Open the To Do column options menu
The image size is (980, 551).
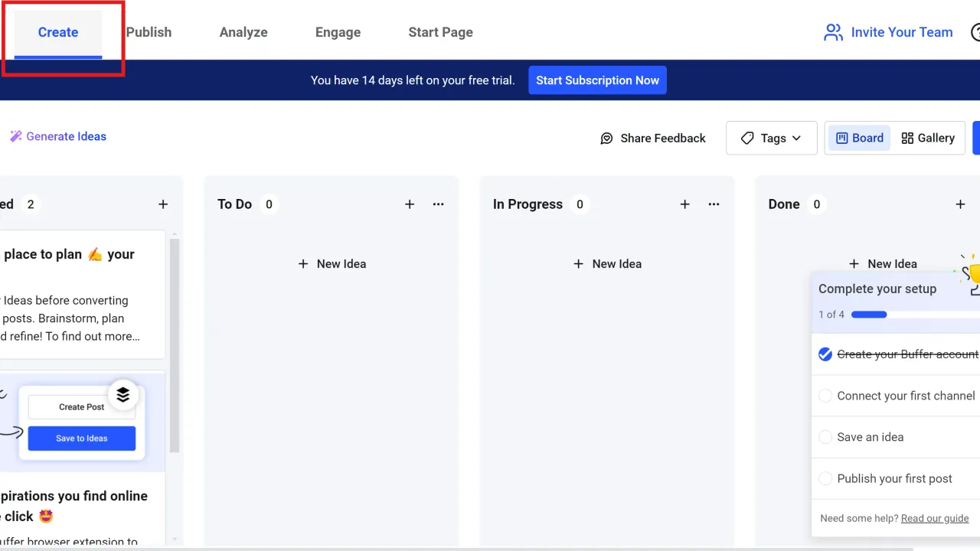pyautogui.click(x=438, y=204)
